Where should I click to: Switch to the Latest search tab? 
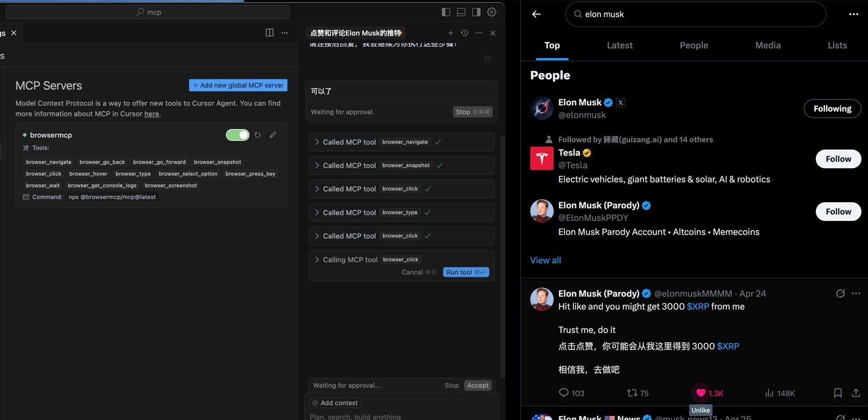(620, 45)
